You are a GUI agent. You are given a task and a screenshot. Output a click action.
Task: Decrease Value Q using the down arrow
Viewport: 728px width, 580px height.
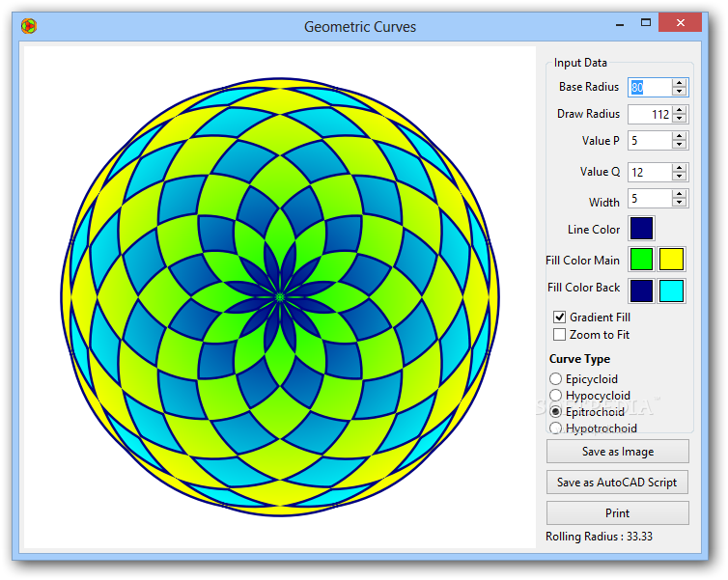click(680, 177)
